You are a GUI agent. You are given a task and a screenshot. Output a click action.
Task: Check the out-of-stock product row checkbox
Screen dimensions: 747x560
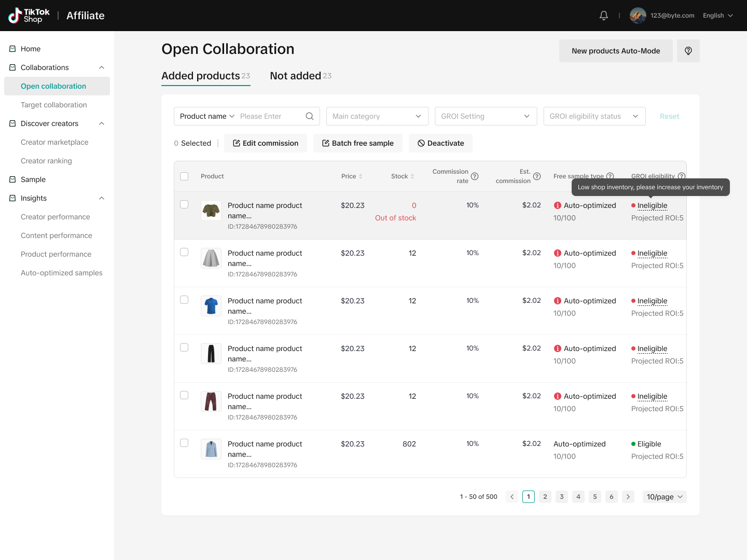(x=184, y=204)
